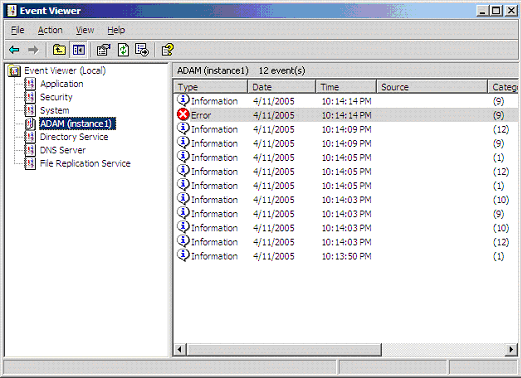The image size is (521, 378).
Task: Click the Directory Service log icon
Action: 30,137
